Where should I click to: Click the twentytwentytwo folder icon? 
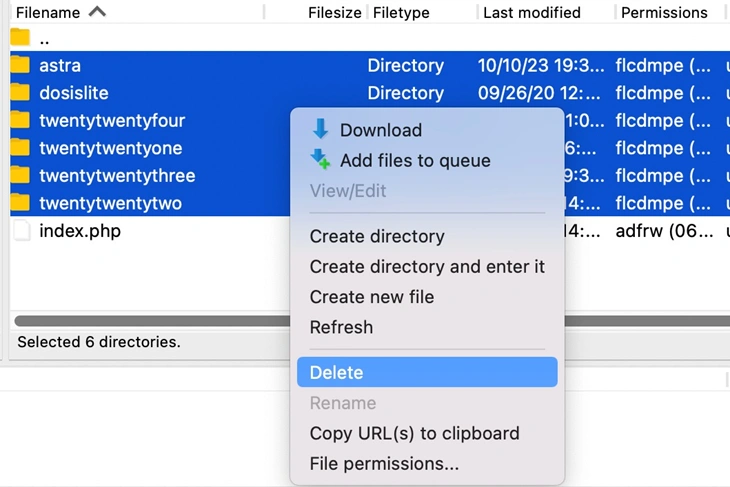[20, 203]
